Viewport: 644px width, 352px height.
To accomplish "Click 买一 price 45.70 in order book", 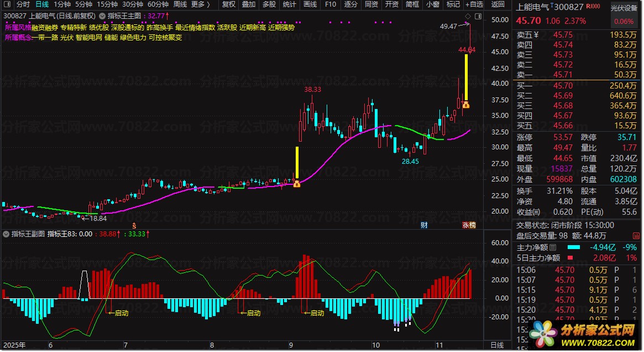I will (563, 86).
